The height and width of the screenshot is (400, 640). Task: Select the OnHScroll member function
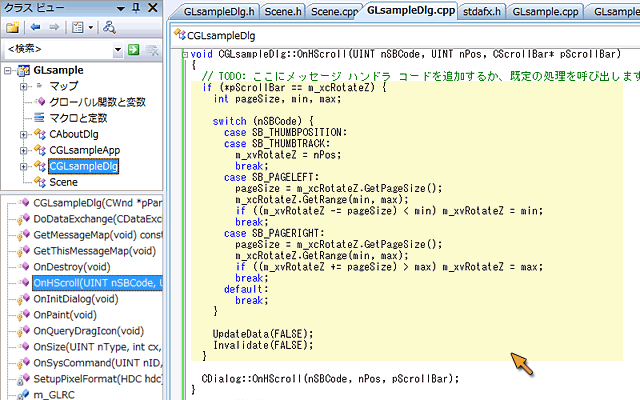[98, 283]
